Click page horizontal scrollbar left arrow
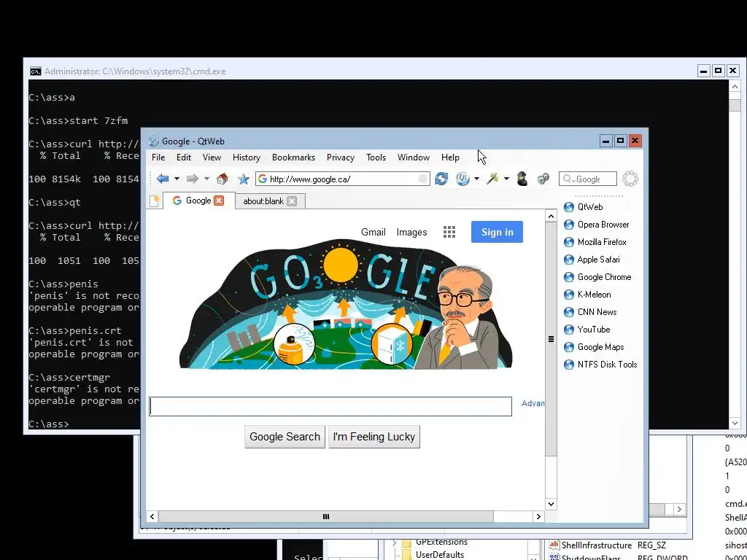The image size is (747, 560). pyautogui.click(x=152, y=517)
